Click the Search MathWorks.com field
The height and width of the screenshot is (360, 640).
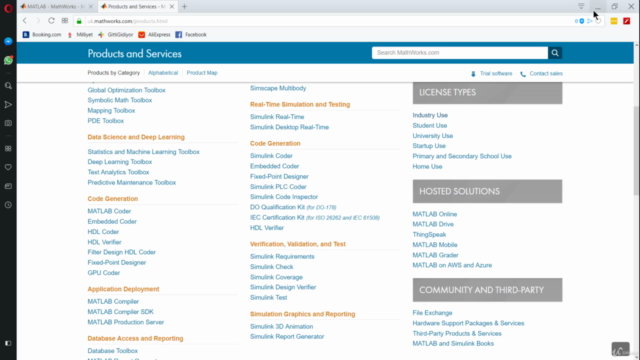coord(460,53)
